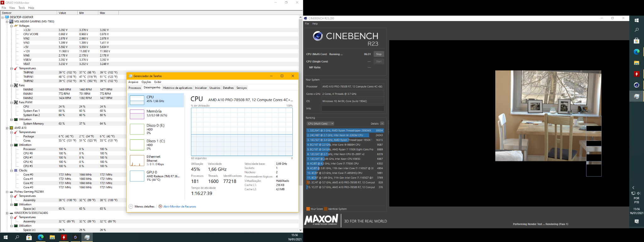Open Task Manager Opções menu
Viewport: 644px width, 242px height.
(x=146, y=82)
